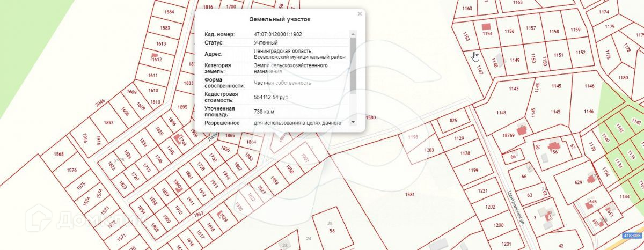Click Частная собственность value
This screenshot has height=250, width=644.
(x=282, y=83)
